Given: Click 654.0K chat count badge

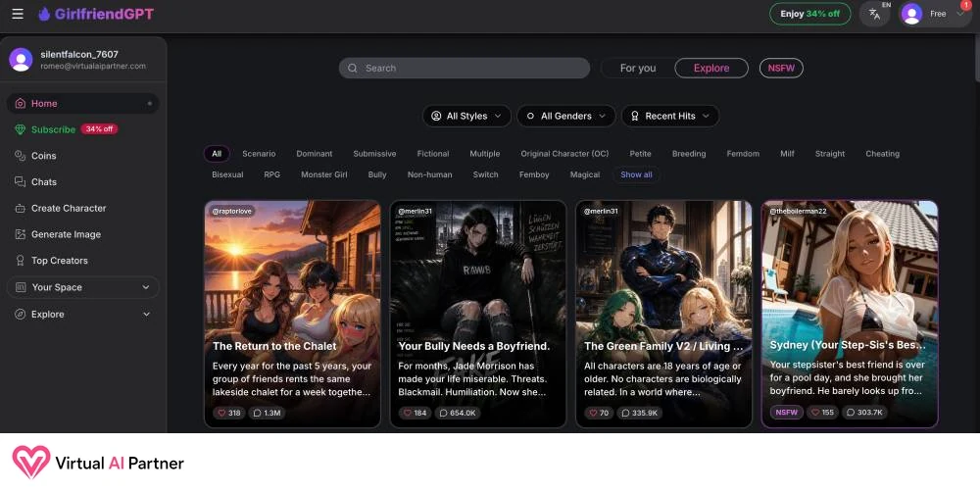Looking at the screenshot, I should point(458,413).
